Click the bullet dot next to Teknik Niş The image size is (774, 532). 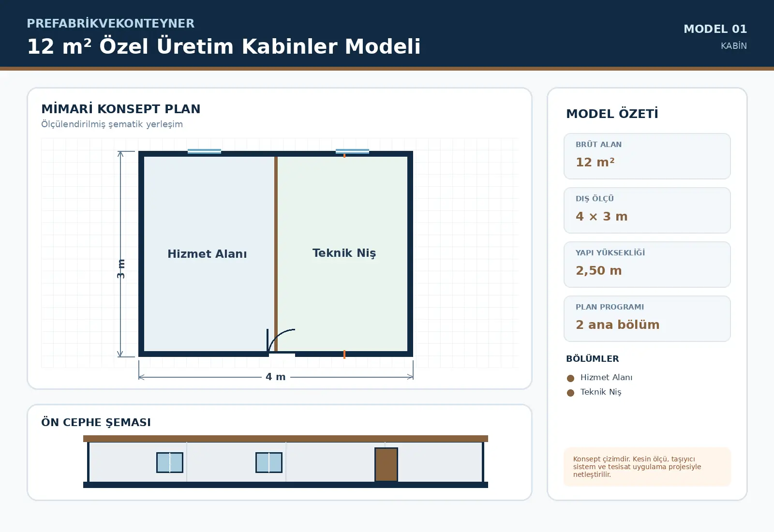(570, 393)
